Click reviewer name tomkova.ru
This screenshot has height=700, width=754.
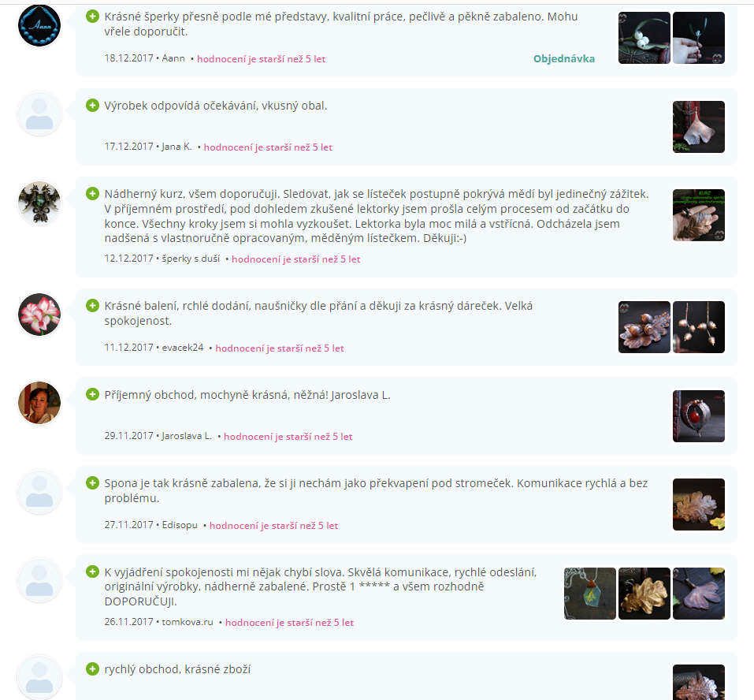[x=188, y=622]
